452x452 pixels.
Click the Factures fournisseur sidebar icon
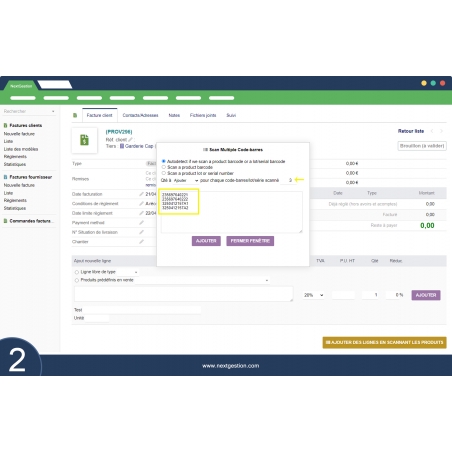coord(5,177)
